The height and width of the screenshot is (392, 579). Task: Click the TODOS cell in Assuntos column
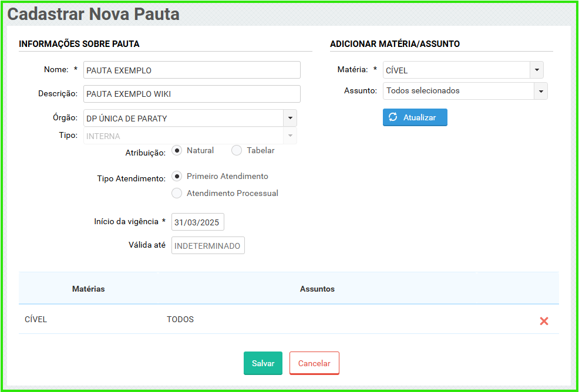pos(180,320)
